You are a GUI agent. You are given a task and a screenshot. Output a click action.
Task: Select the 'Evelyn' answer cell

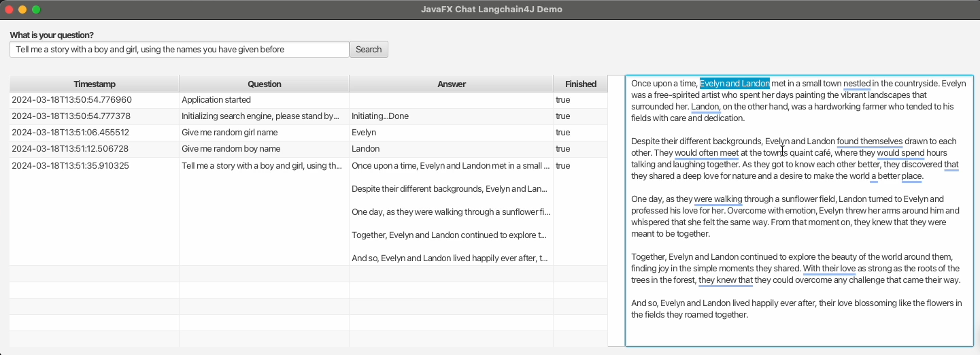pyautogui.click(x=452, y=133)
